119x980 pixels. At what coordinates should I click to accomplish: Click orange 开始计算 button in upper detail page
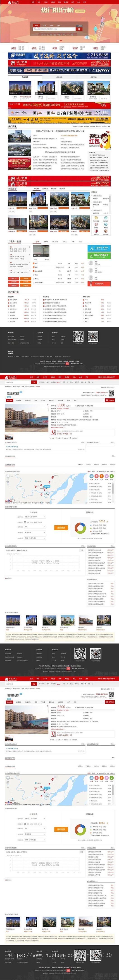61,528
